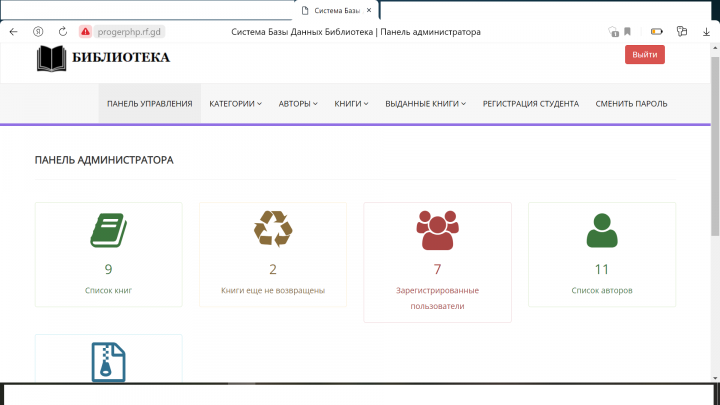Reload the page with refresh icon
The image size is (720, 405).
pos(63,32)
